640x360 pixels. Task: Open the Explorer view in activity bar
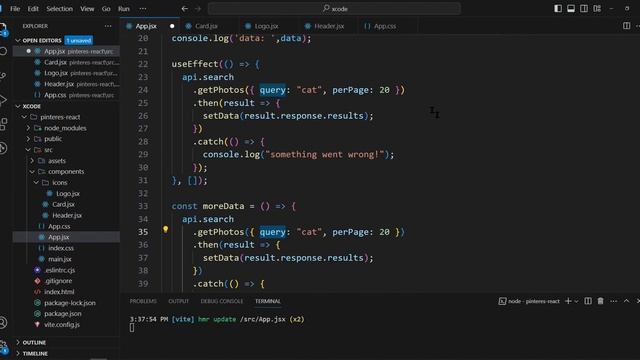point(2,29)
